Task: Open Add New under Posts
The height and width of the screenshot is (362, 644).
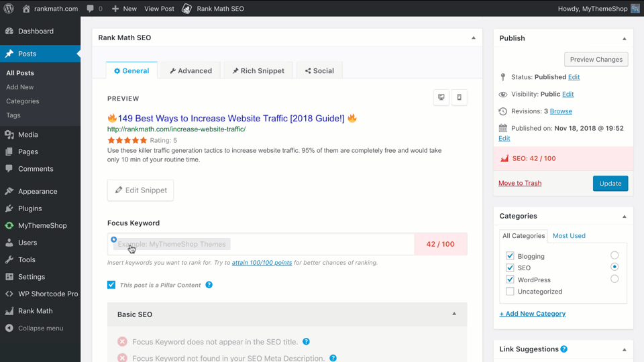Action: [19, 87]
